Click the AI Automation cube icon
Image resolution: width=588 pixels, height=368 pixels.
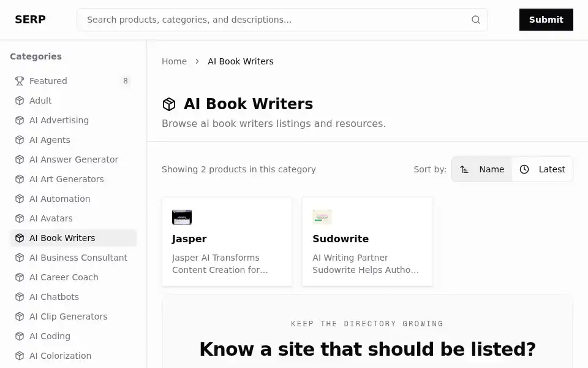(20, 199)
